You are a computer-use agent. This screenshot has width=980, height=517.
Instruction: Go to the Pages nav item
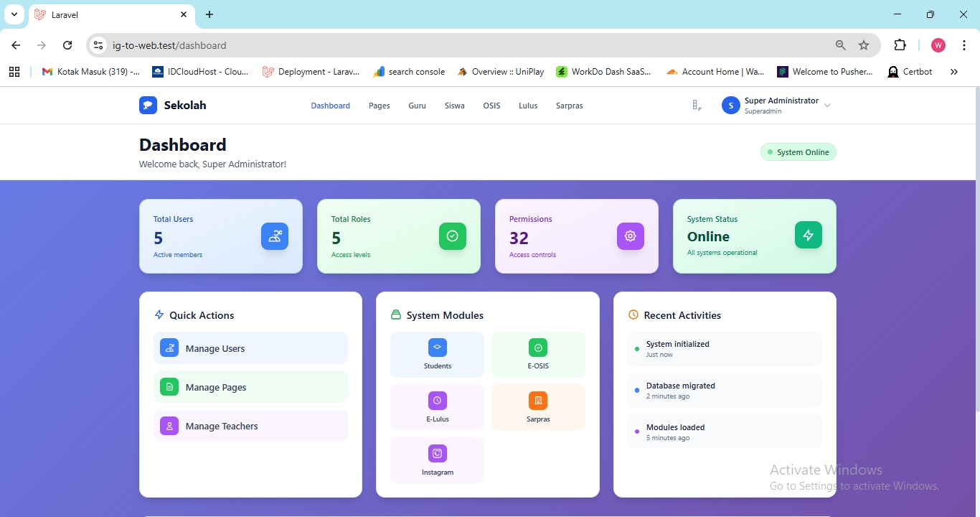380,106
